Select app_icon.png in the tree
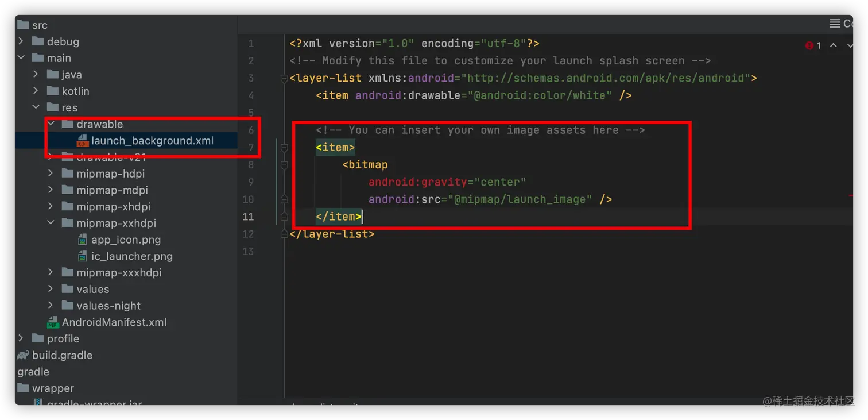This screenshot has width=868, height=420. (126, 240)
